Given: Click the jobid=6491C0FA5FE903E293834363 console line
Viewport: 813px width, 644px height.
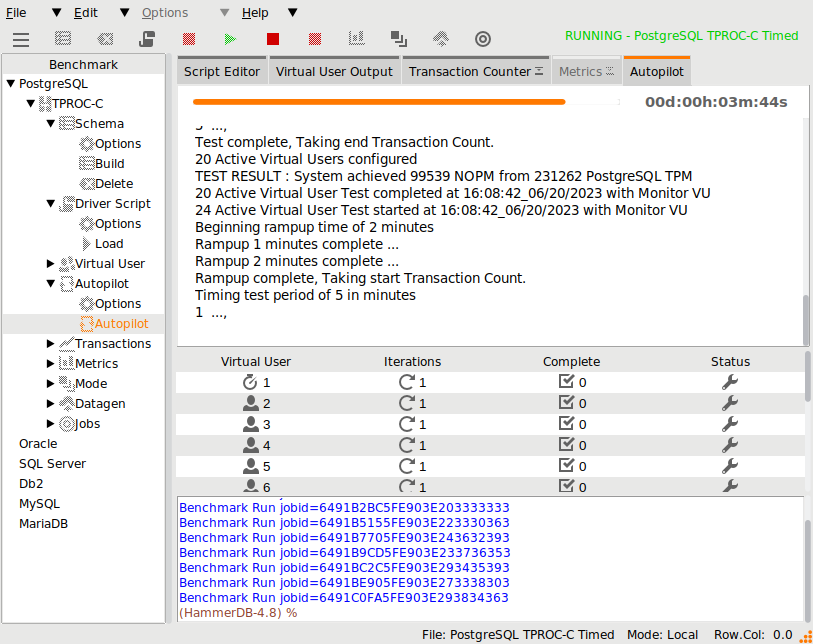Looking at the screenshot, I should 344,598.
